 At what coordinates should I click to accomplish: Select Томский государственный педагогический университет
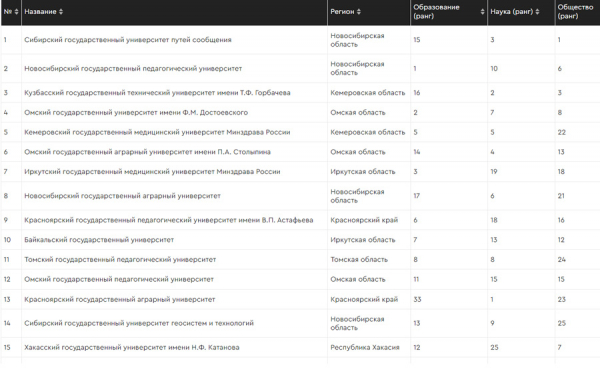pyautogui.click(x=120, y=260)
